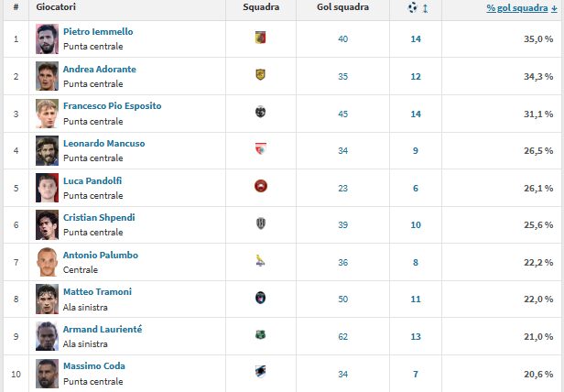Click Francesco Pio Esposito's club crest
Image resolution: width=564 pixels, height=392 pixels.
[x=261, y=113]
